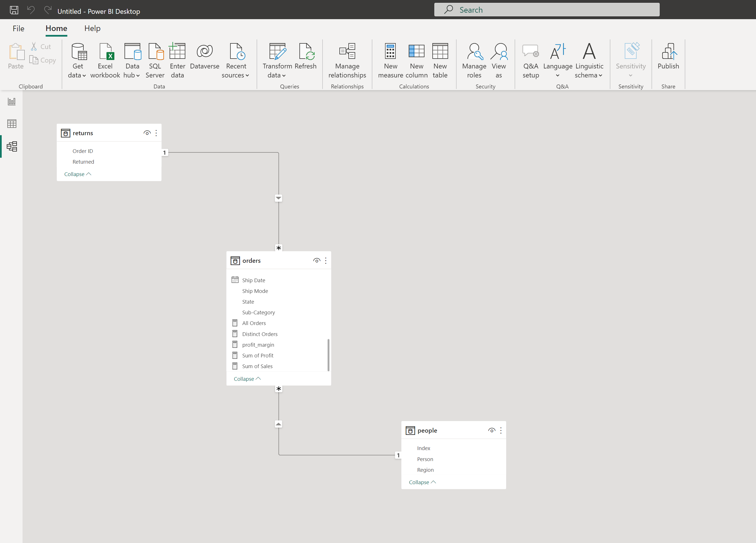
Task: Toggle people table visibility eye
Action: coord(491,430)
